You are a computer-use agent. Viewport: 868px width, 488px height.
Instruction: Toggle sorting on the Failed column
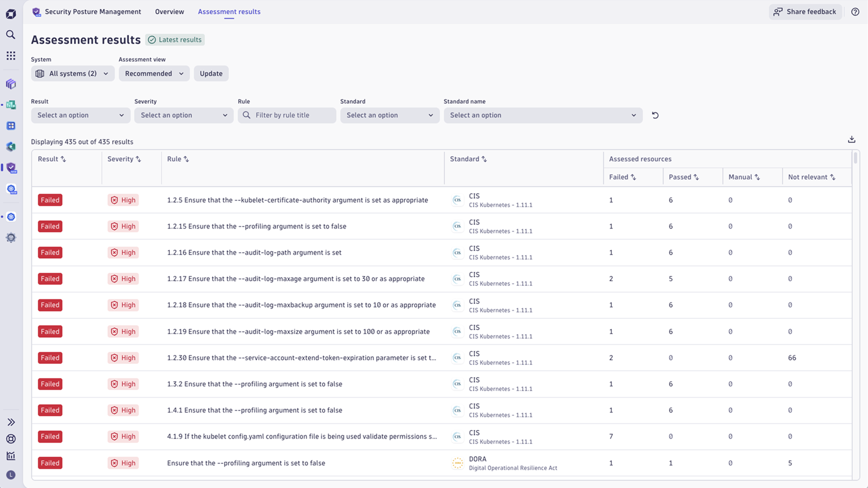pos(623,177)
